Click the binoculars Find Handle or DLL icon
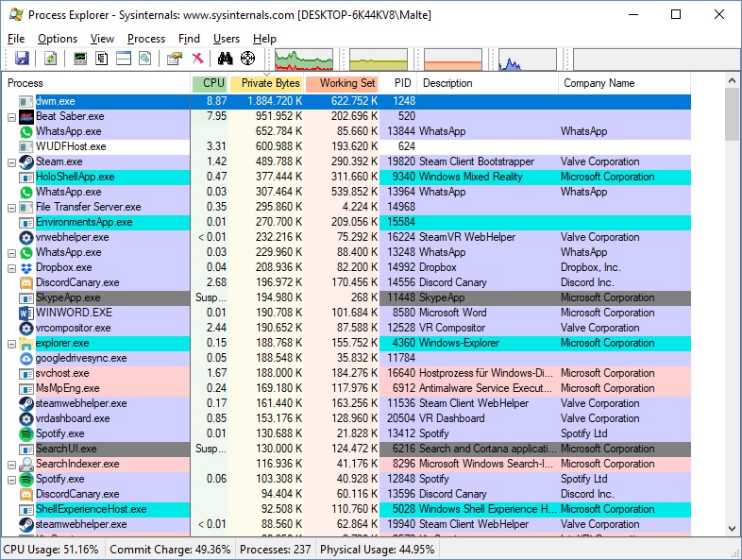Image resolution: width=742 pixels, height=560 pixels. coord(226,59)
